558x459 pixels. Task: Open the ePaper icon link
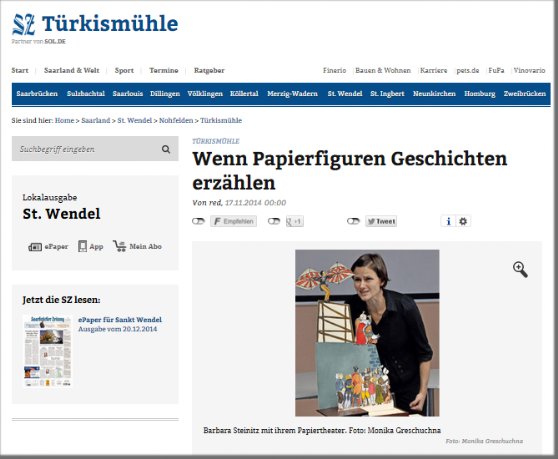click(x=35, y=247)
